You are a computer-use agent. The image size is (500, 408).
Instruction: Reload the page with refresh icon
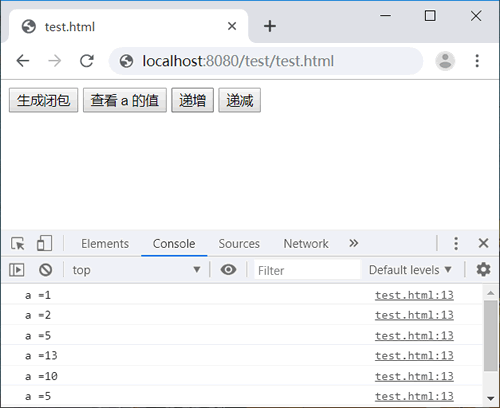[x=87, y=61]
